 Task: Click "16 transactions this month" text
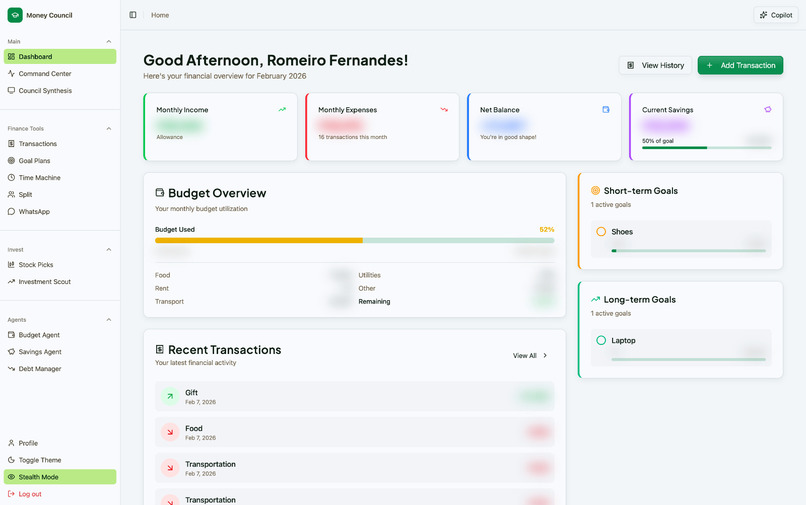pyautogui.click(x=353, y=137)
